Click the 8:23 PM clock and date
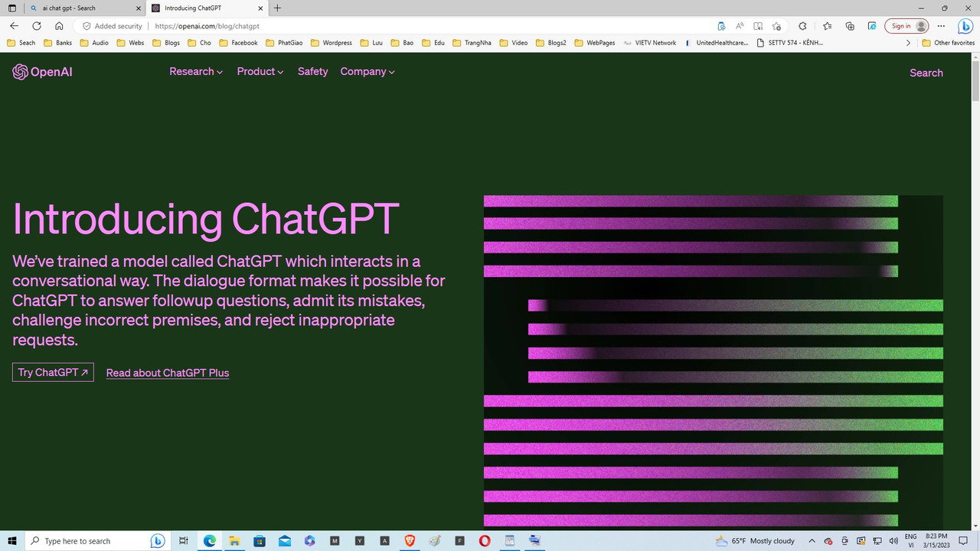The height and width of the screenshot is (551, 980). [x=936, y=541]
